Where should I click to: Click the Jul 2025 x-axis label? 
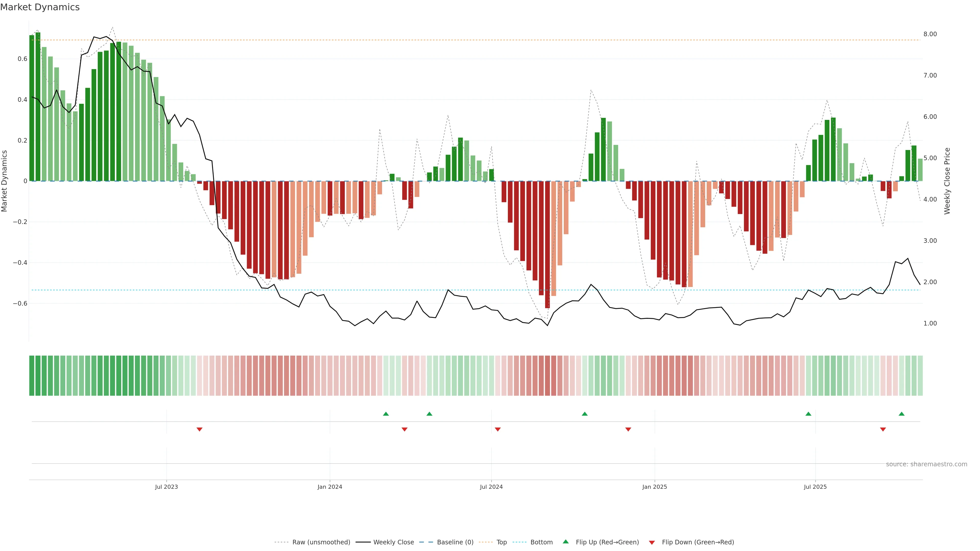(815, 487)
